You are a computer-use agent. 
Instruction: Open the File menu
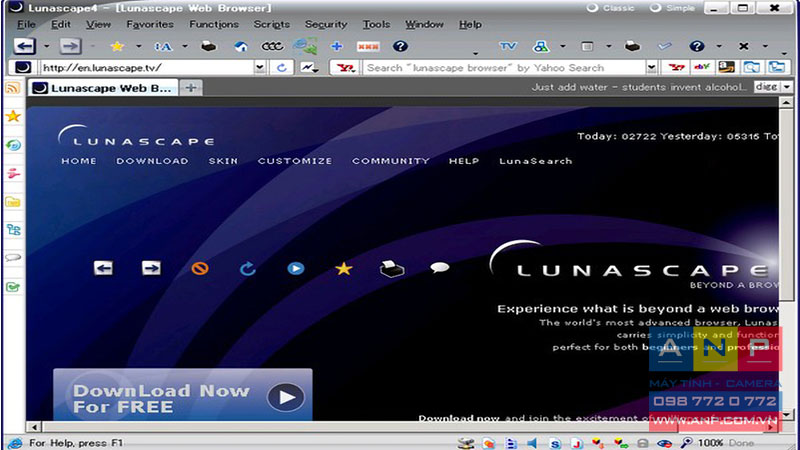pos(26,24)
